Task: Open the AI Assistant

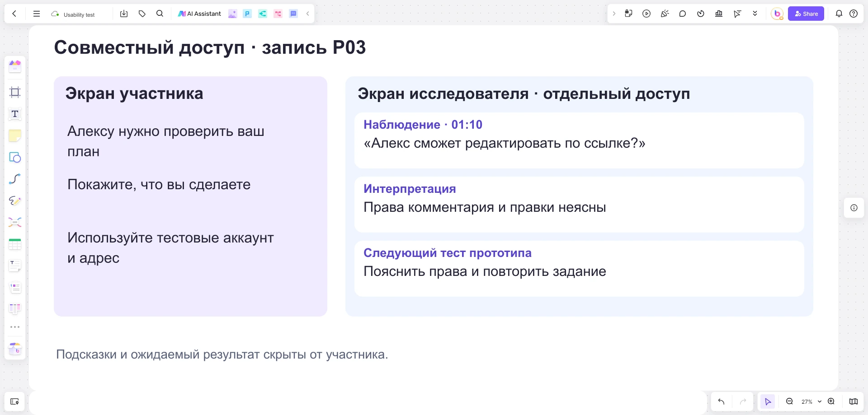Action: pyautogui.click(x=199, y=14)
